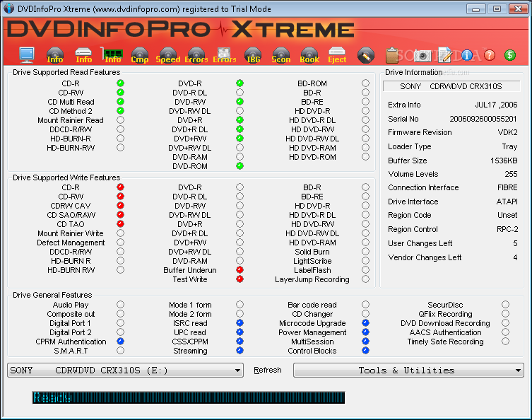This screenshot has width=532, height=420.
Task: Click the Test Write indicator
Action: 240,279
